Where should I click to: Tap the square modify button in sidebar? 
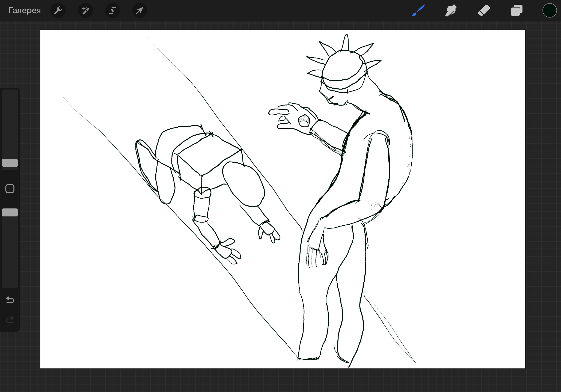pos(10,189)
